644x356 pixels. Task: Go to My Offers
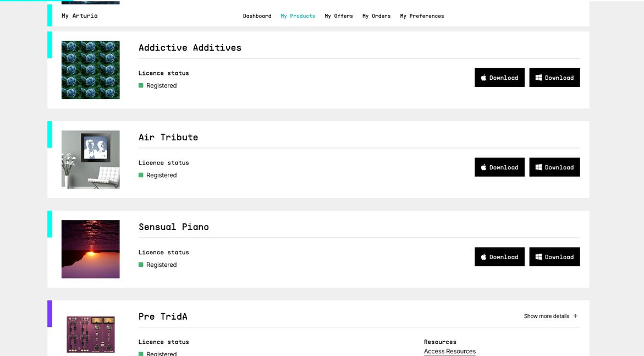point(339,16)
